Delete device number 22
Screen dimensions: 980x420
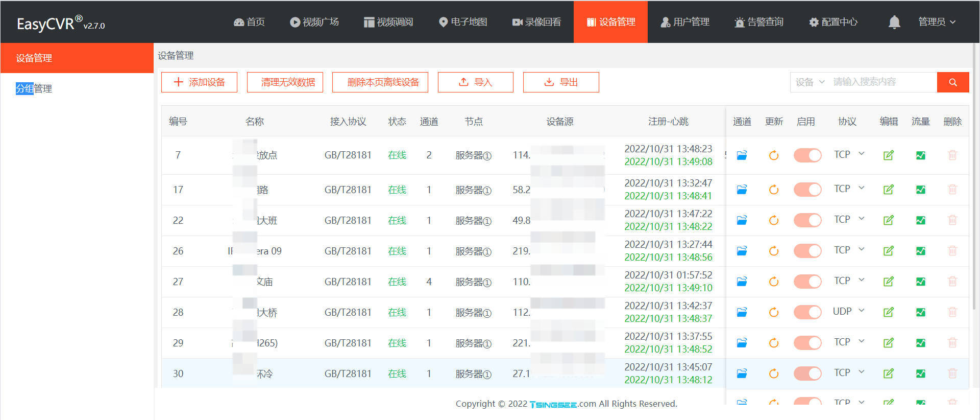point(952,221)
